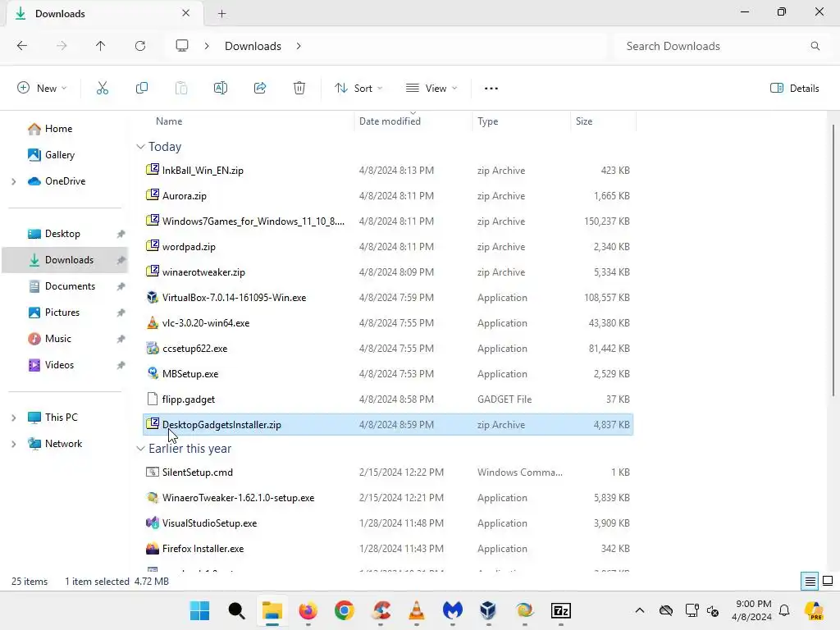Open 7-Zip from the taskbar
This screenshot has width=840, height=630.
pos(561,610)
